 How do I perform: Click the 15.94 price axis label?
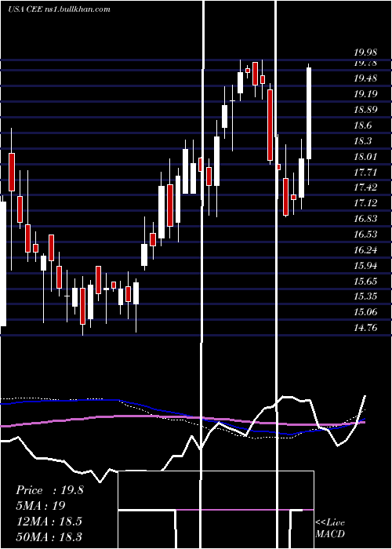point(365,266)
